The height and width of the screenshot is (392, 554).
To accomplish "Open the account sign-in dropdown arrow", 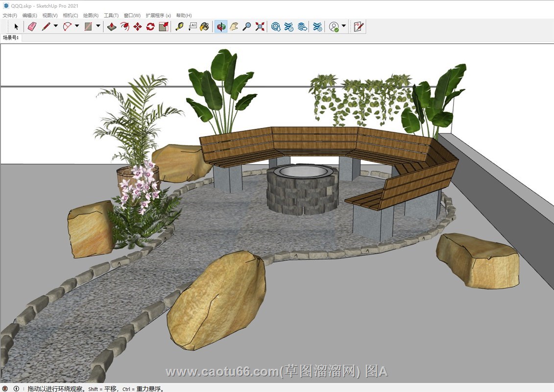I will coord(344,26).
